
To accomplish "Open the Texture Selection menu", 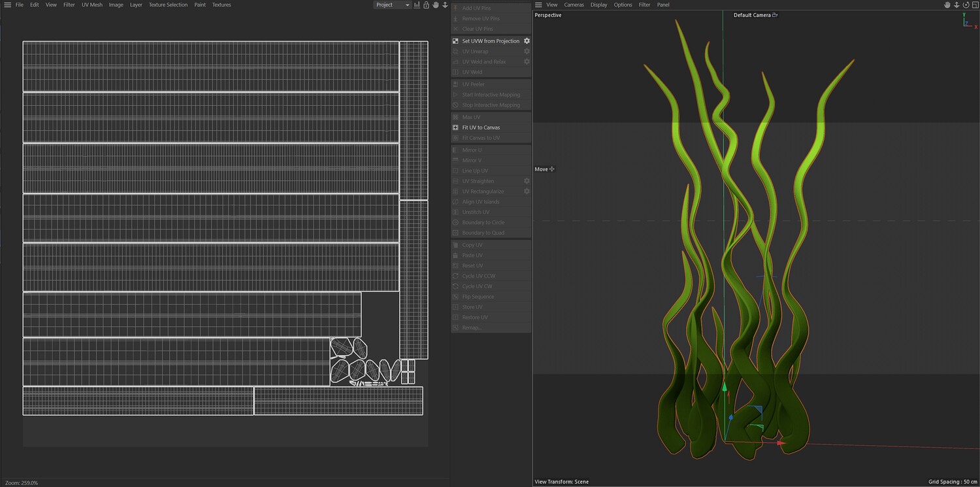I will [168, 5].
